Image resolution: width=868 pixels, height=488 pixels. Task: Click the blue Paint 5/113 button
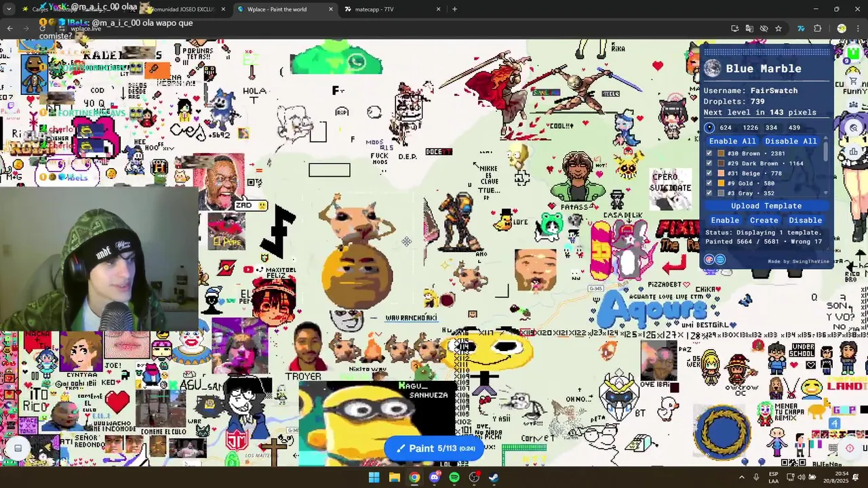434,448
